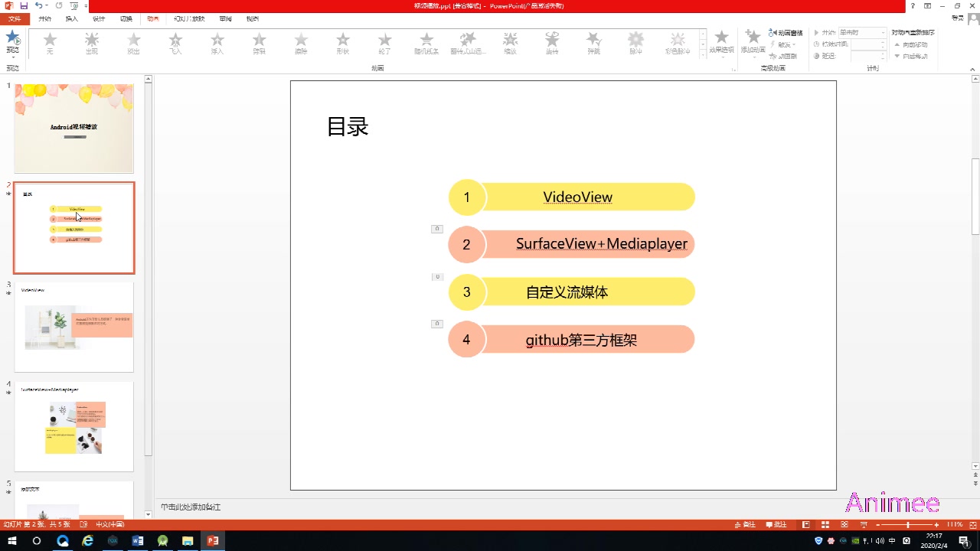Apply the Fade animation effect

(x=134, y=43)
